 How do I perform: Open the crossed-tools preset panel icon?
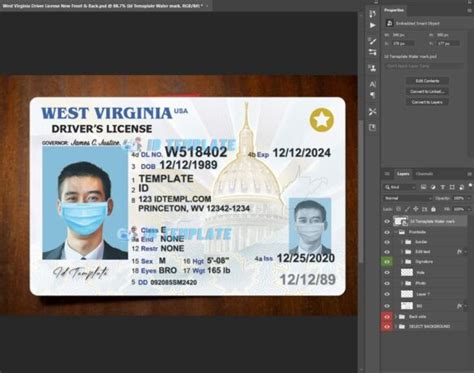pos(373,111)
